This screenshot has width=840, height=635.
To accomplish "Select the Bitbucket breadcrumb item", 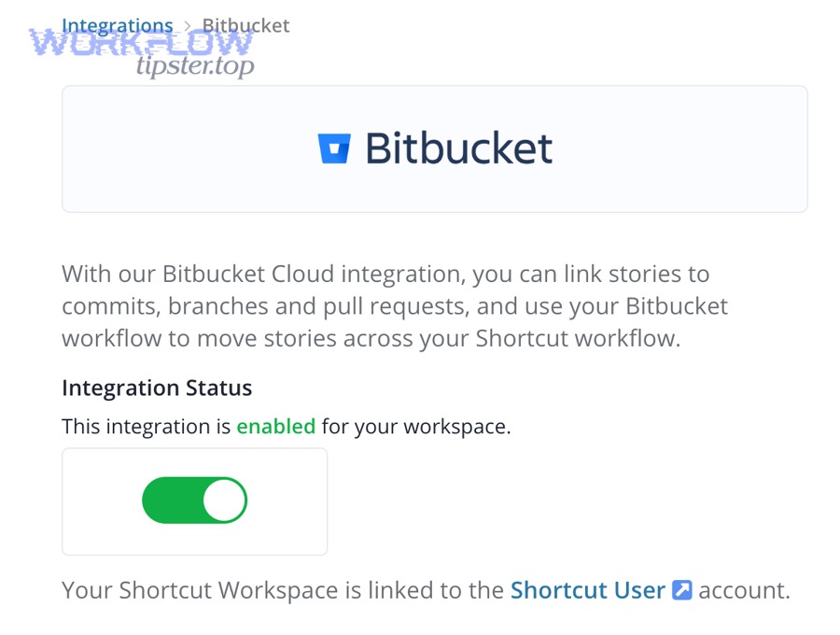I will tap(245, 25).
